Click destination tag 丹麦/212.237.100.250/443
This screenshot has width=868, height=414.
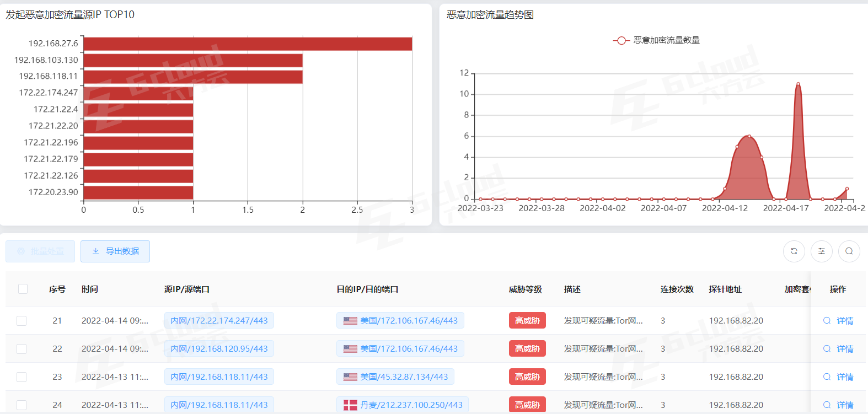[x=403, y=405]
